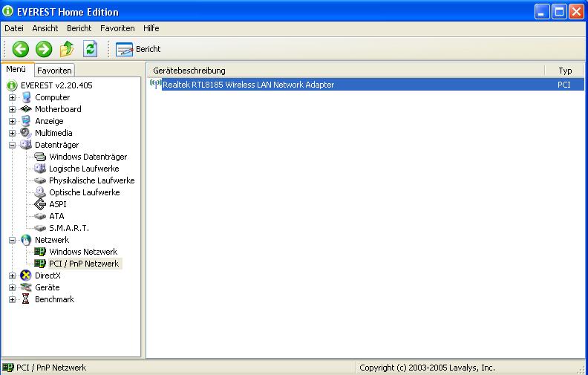Click the Refresh toolbar icon
Screen dimensions: 588x375
tap(90, 49)
